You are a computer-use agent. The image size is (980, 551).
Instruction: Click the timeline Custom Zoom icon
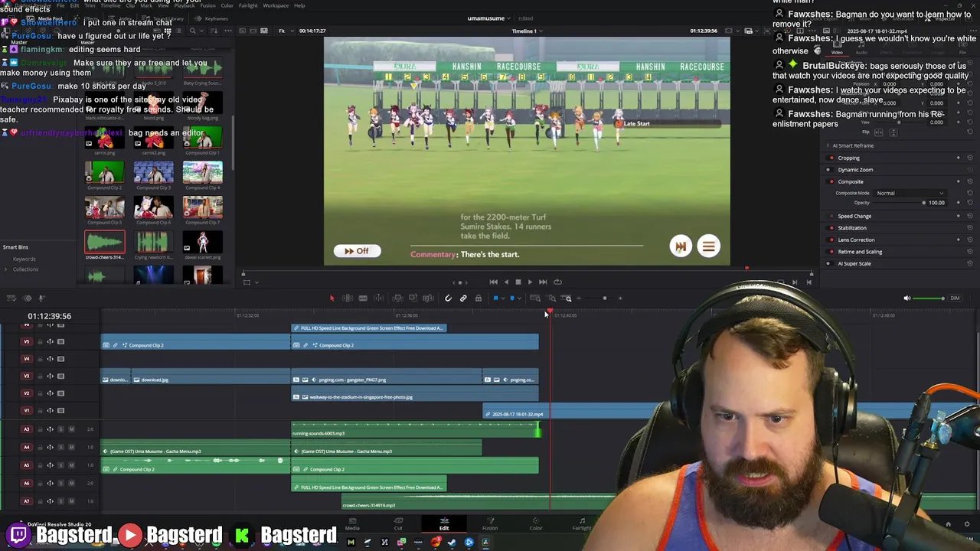[x=567, y=298]
